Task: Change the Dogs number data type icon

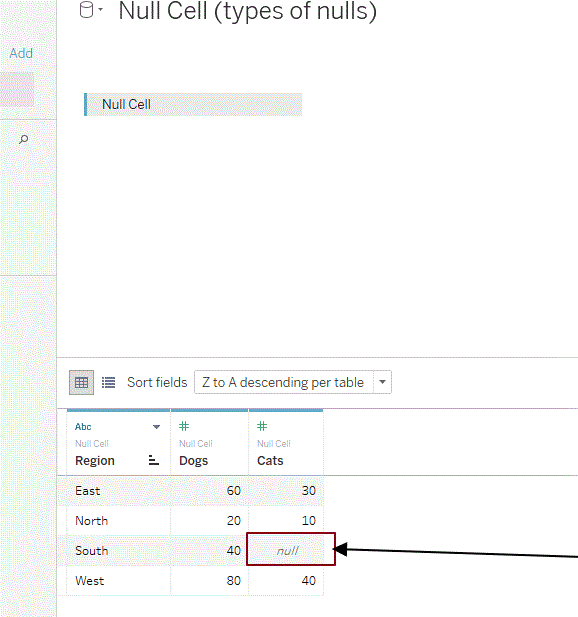Action: click(x=184, y=426)
